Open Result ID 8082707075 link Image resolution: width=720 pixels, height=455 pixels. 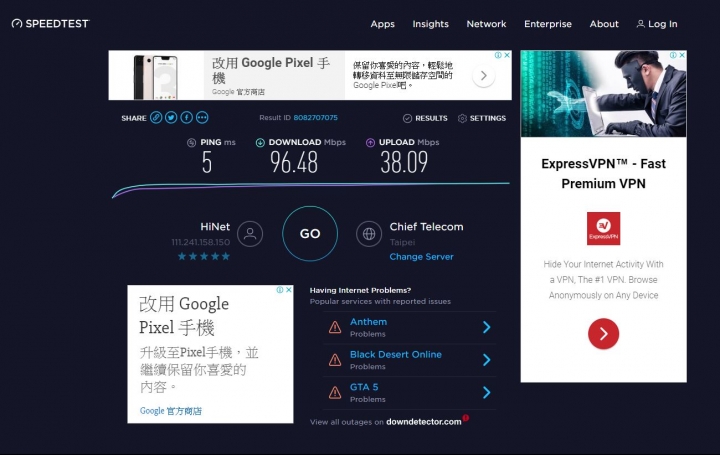click(x=315, y=118)
